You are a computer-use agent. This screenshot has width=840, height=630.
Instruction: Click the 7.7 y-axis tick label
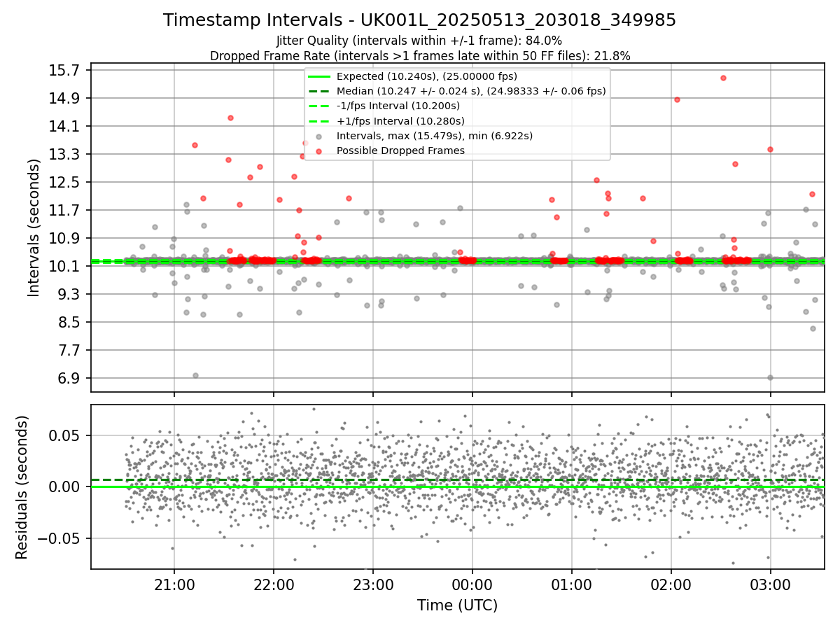70,350
